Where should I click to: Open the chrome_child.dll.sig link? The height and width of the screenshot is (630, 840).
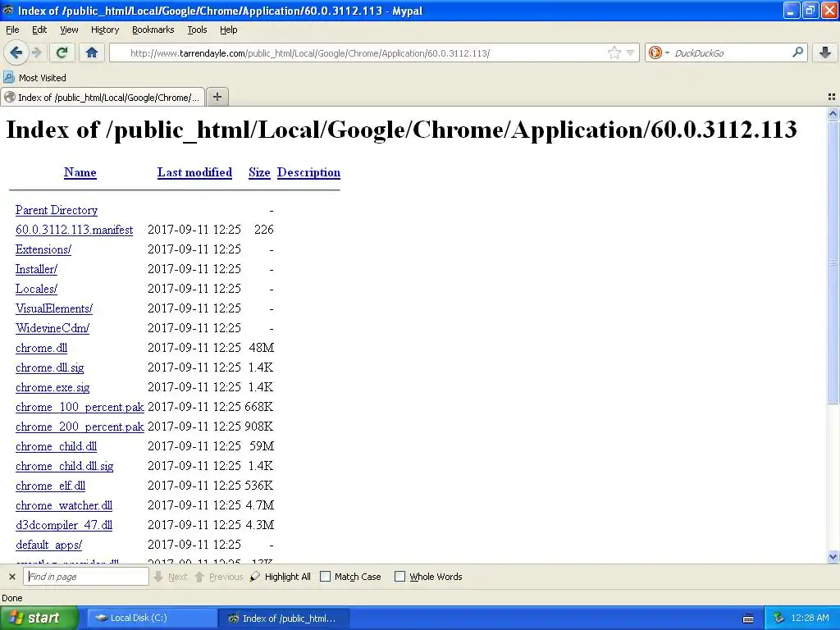[64, 466]
